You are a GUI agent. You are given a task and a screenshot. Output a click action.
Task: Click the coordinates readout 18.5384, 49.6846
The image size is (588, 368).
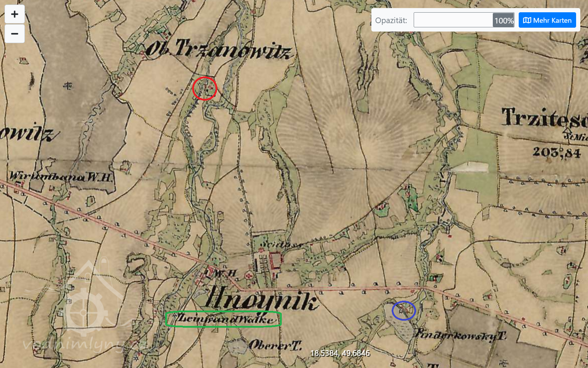click(340, 353)
